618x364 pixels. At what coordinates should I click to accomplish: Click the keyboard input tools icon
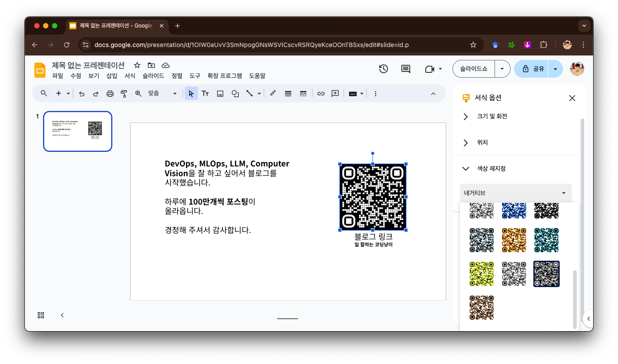click(x=353, y=94)
